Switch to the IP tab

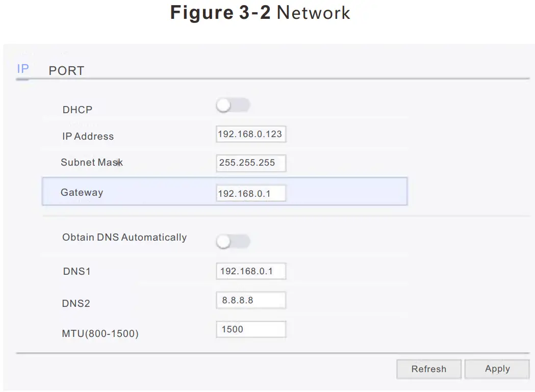point(22,69)
